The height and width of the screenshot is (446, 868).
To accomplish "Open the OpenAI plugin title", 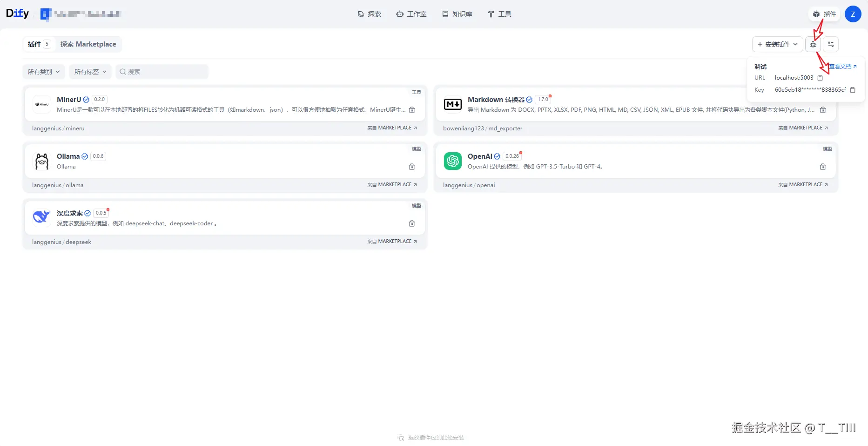I will [480, 156].
